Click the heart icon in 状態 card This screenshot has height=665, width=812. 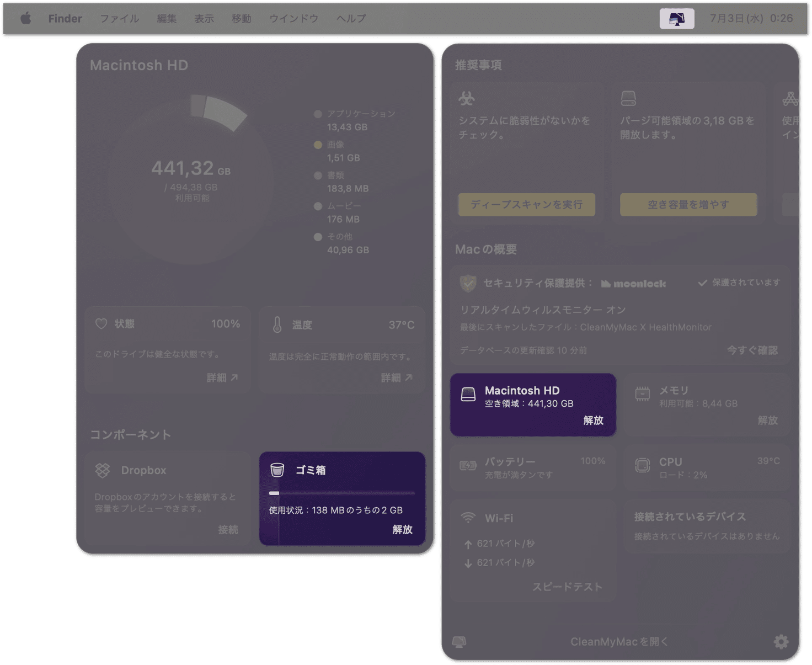coord(101,324)
